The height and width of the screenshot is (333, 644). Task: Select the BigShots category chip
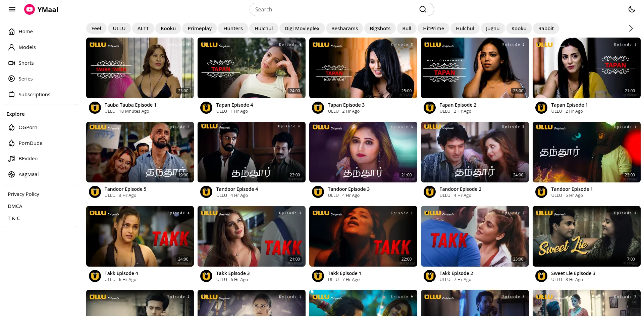coord(380,29)
